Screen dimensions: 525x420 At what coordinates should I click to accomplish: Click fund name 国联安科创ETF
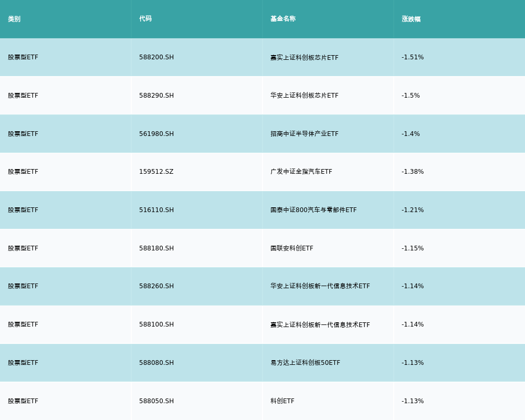click(x=292, y=248)
